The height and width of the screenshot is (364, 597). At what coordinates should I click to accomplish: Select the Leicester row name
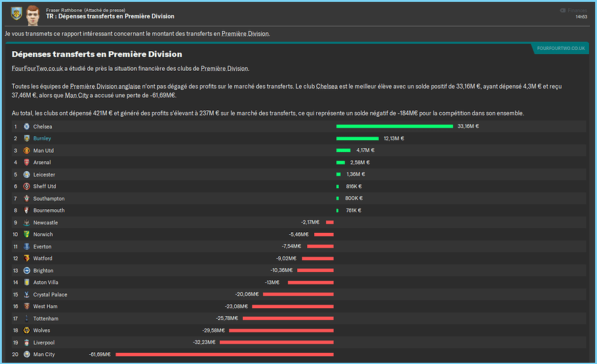pyautogui.click(x=44, y=174)
